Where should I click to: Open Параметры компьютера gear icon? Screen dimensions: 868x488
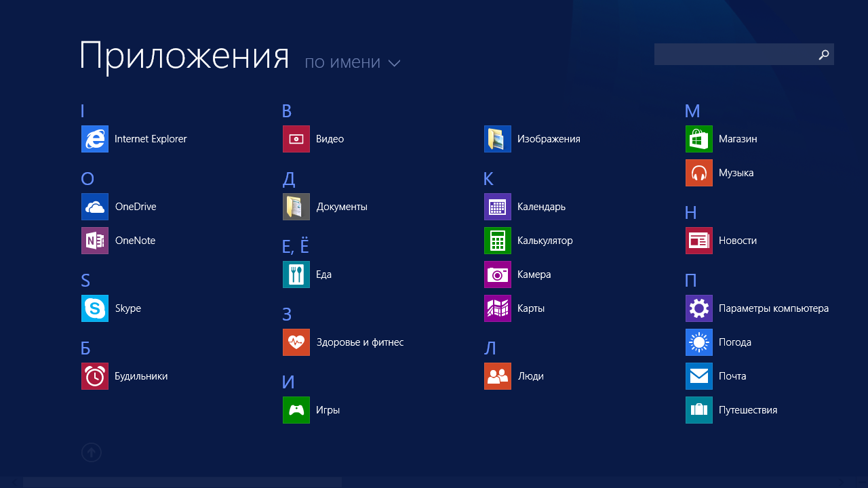pyautogui.click(x=699, y=308)
